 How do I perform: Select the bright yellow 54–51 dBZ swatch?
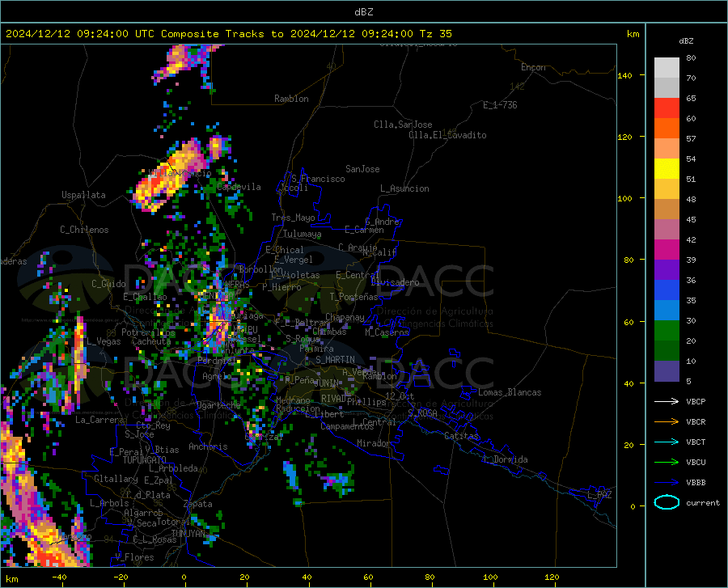tap(667, 169)
